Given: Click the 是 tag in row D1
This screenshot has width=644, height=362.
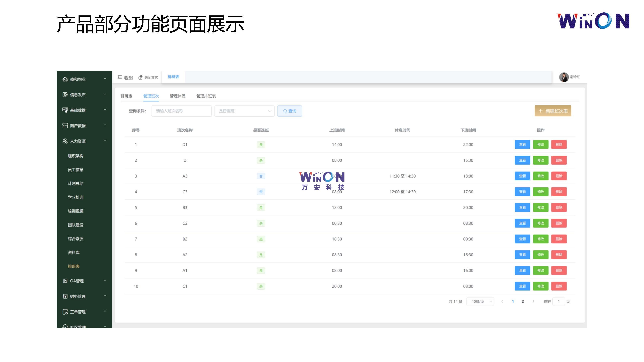Looking at the screenshot, I should tap(261, 145).
